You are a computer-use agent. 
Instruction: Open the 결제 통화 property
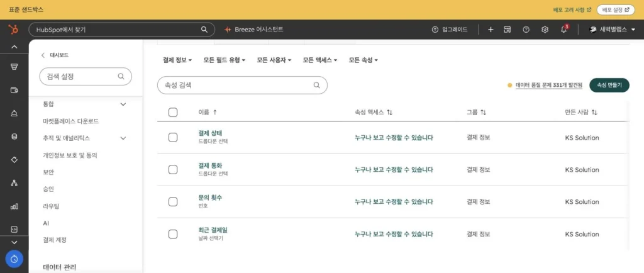pyautogui.click(x=210, y=165)
